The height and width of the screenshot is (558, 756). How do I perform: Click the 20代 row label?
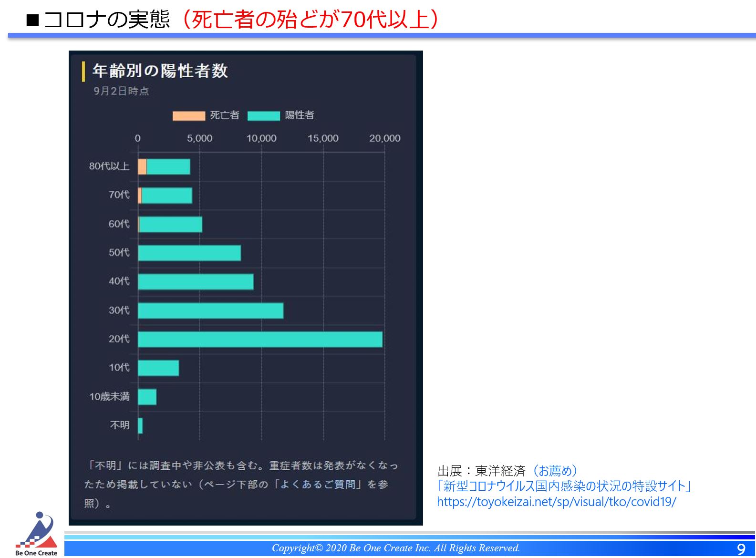[119, 339]
